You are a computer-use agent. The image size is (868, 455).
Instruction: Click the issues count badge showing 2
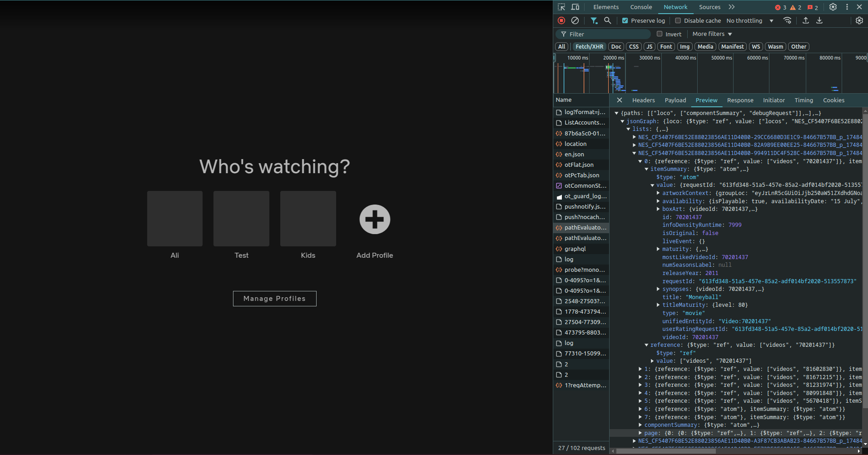[x=813, y=7]
